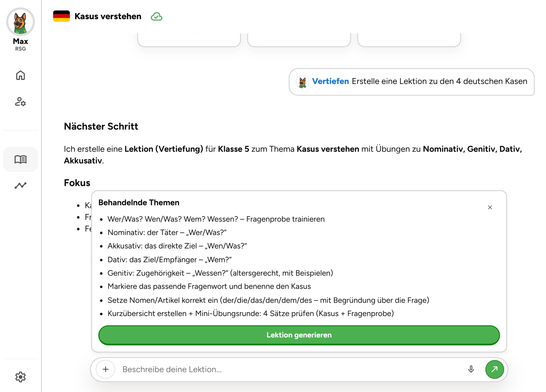Open the user management gear icon
546x392 pixels.
point(20,102)
